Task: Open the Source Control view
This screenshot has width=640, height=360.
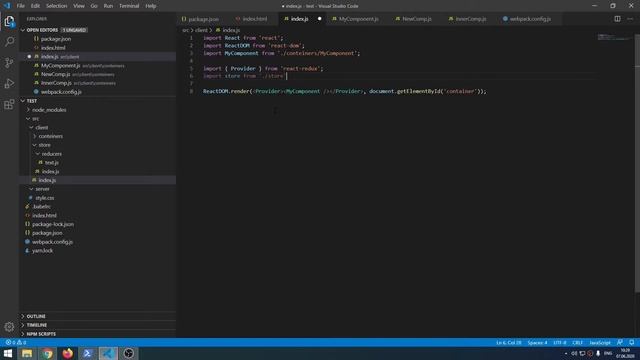Action: (9, 62)
